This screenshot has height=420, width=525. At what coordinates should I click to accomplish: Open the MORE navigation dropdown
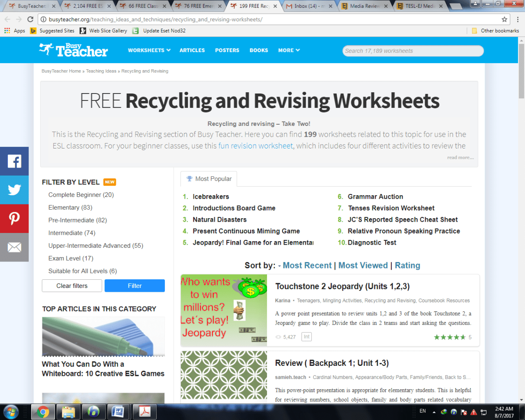pyautogui.click(x=288, y=50)
